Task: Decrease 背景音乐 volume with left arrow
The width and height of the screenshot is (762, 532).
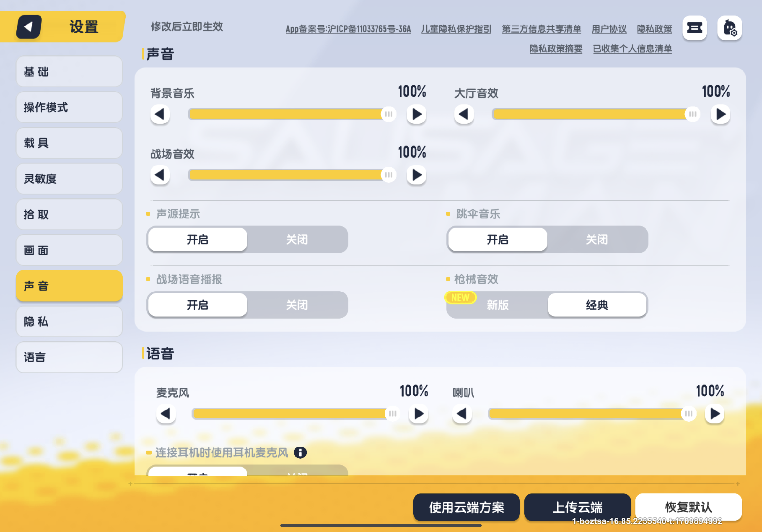Action: click(160, 115)
